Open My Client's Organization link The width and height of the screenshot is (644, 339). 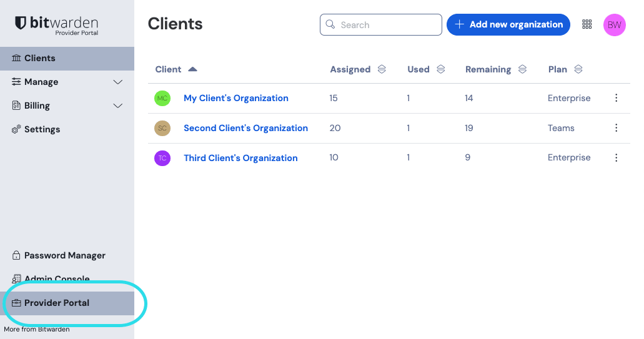[235, 98]
